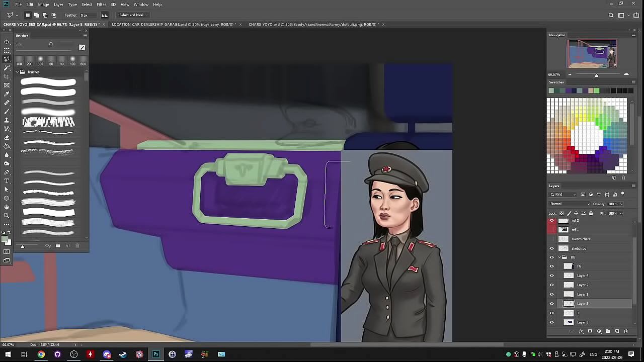Switch to LOCATION CAR DEALERSHIP GARAGE.psd tab
The width and height of the screenshot is (644, 362).
pos(174,24)
